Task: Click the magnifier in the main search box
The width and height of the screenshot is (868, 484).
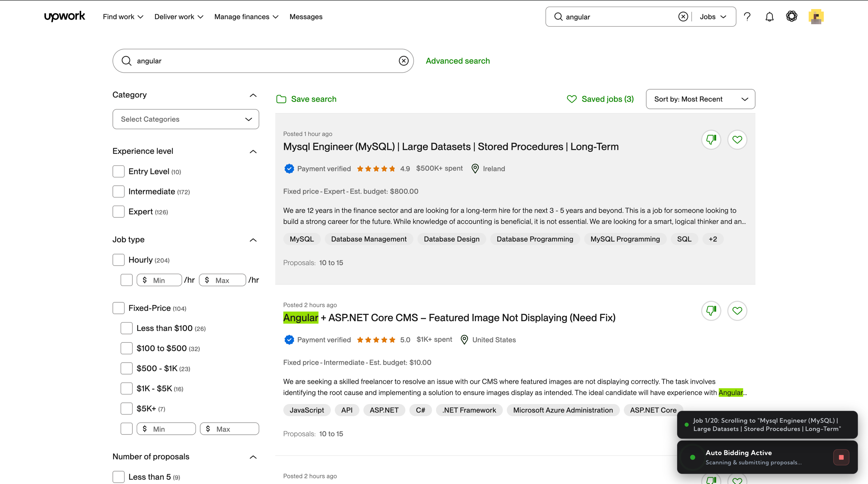Action: point(126,61)
